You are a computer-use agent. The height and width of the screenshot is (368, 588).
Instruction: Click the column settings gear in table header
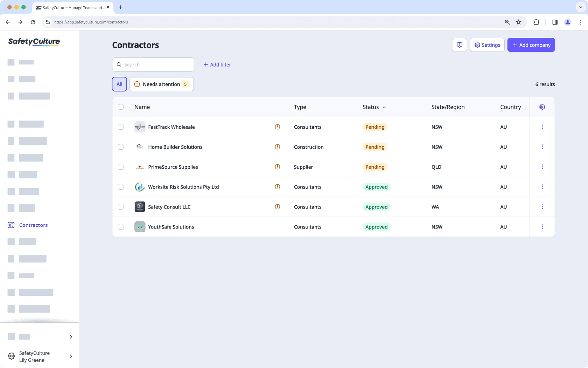pyautogui.click(x=542, y=107)
